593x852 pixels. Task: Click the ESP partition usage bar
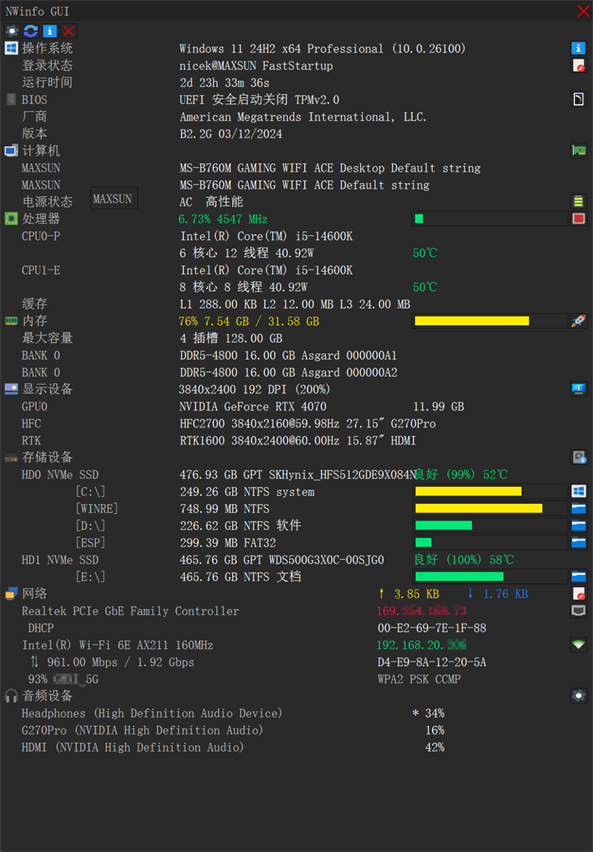click(490, 542)
